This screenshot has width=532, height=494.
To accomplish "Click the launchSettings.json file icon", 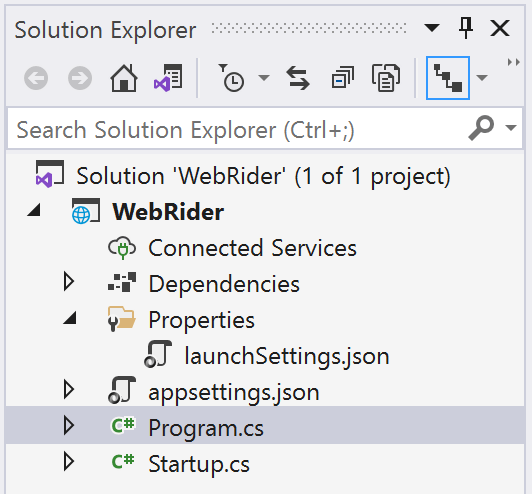I will click(x=158, y=354).
